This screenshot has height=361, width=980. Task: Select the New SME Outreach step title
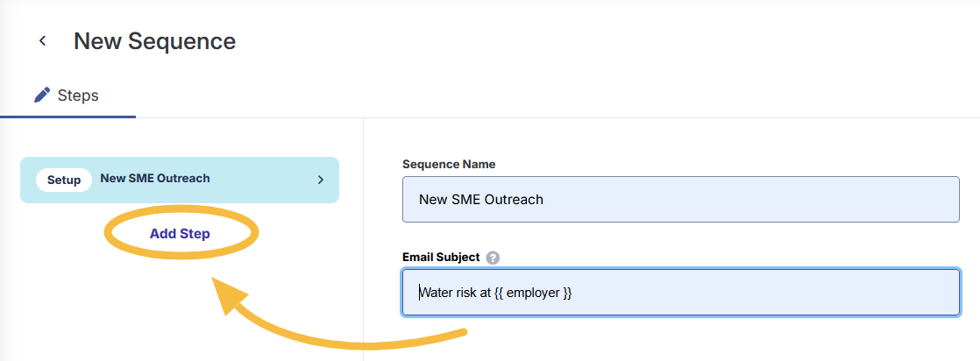coord(155,178)
